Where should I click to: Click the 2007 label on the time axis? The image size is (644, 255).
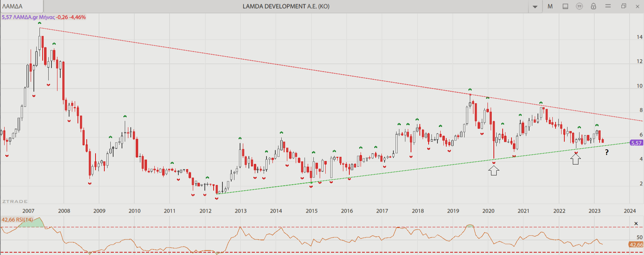pos(29,211)
